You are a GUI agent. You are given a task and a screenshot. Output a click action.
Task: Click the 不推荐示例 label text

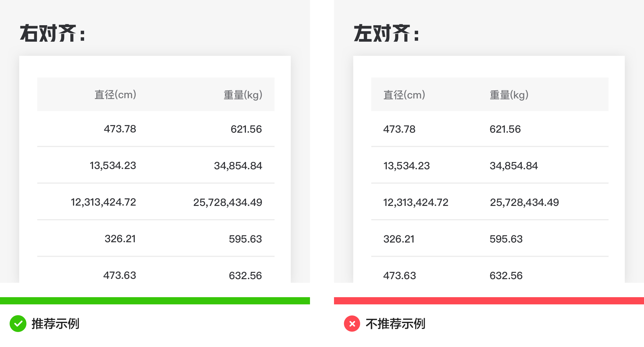coord(395,324)
